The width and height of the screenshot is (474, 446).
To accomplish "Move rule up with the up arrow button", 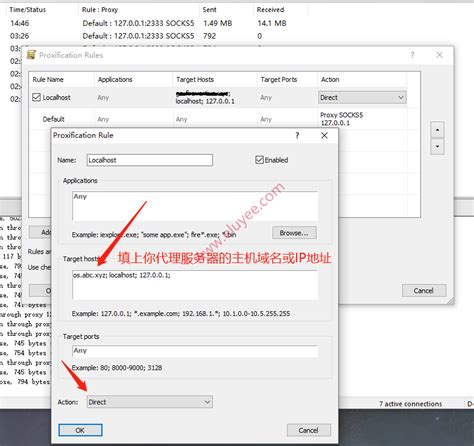I will coord(437,130).
